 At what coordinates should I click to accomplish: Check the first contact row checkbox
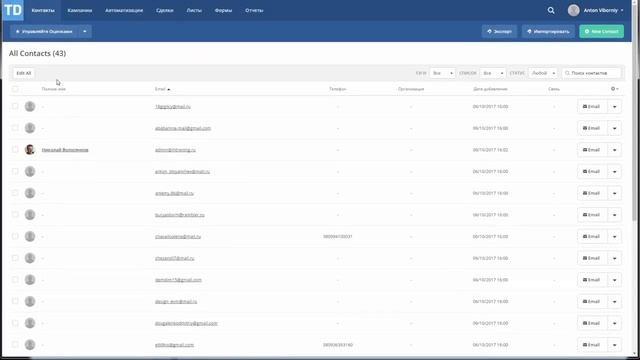[x=15, y=106]
